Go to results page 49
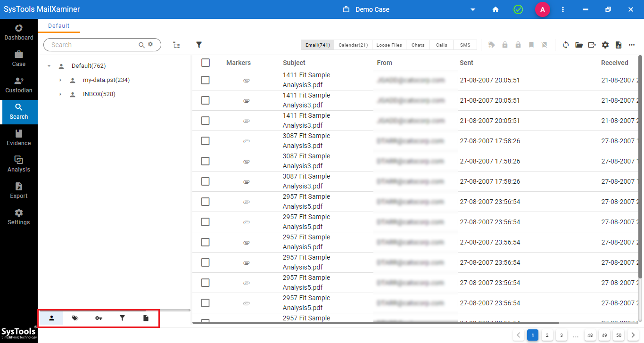644x343 pixels. click(x=604, y=335)
